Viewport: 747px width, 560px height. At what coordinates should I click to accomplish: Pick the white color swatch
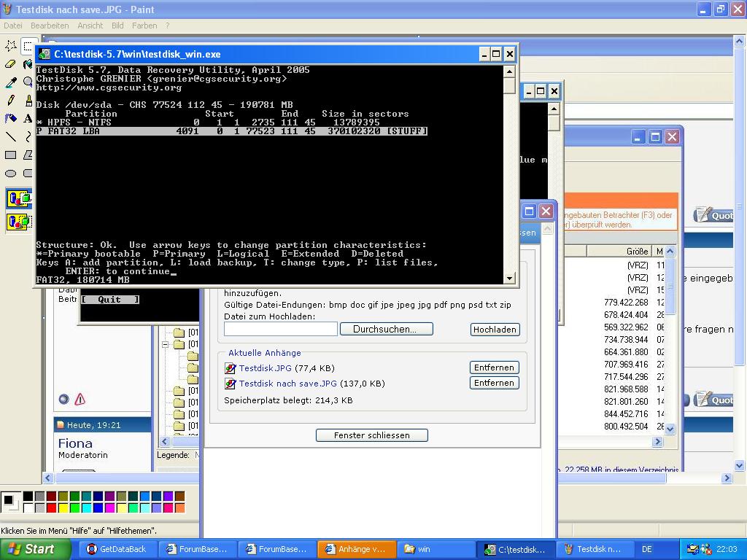pyautogui.click(x=28, y=508)
